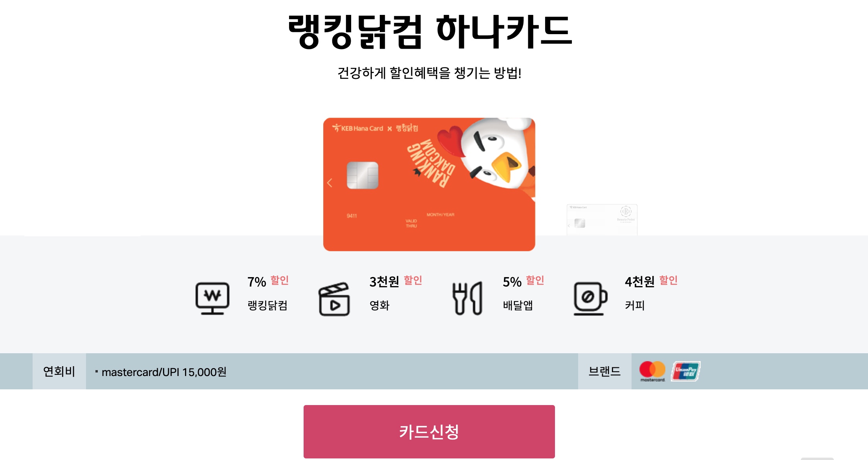Click the UnionPay brand logo
Viewport: 868px width, 460px height.
[x=686, y=371]
